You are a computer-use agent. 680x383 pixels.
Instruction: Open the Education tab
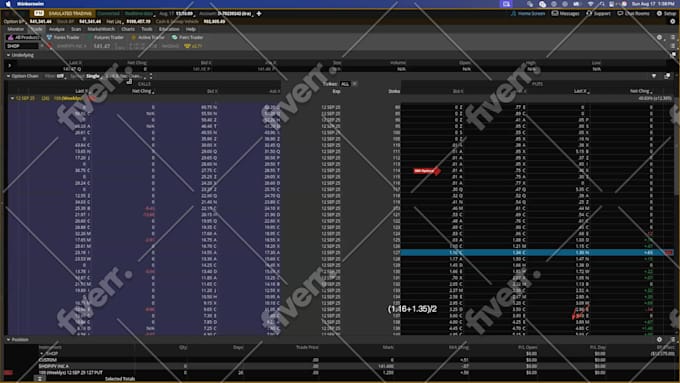point(169,29)
